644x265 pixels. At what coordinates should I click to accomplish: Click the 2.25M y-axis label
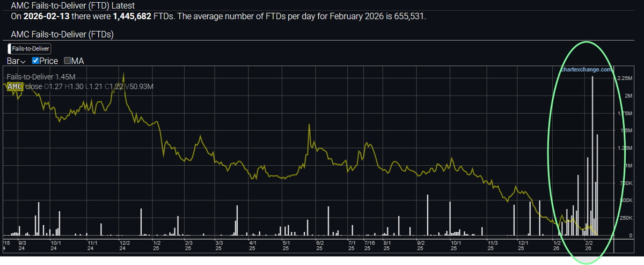pyautogui.click(x=624, y=78)
